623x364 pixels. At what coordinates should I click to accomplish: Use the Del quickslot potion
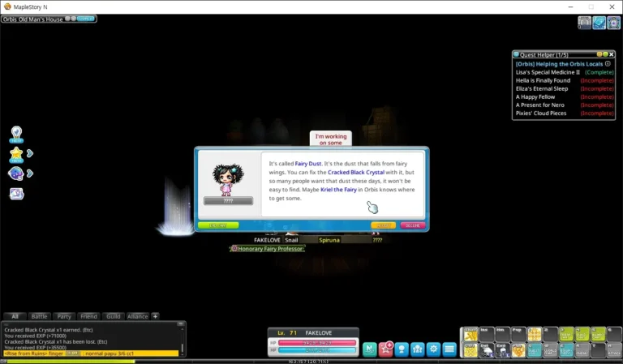point(487,350)
